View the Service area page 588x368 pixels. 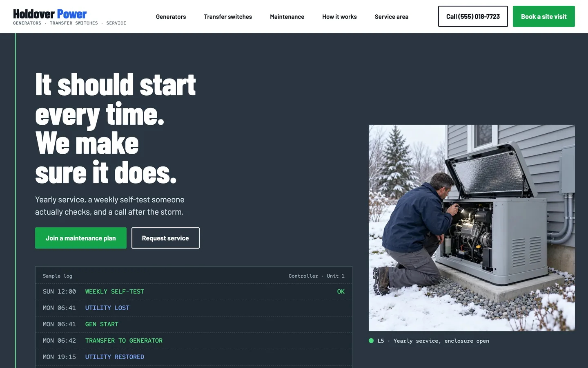click(392, 17)
